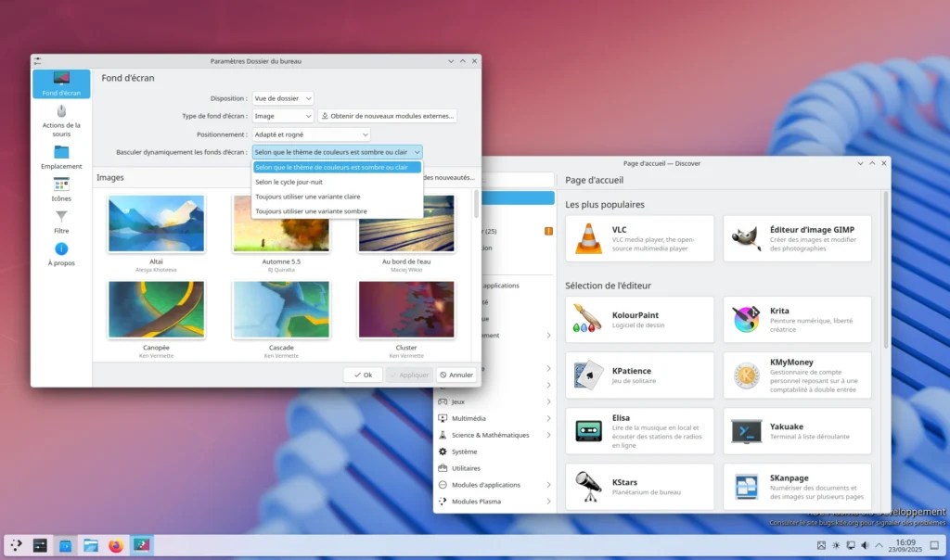The image size is (950, 560).
Task: Click the Multimédia category icon in Discover
Action: pos(443,418)
